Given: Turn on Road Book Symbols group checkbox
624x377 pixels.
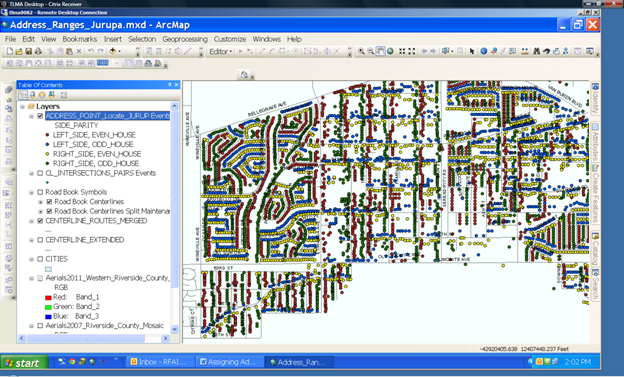Looking at the screenshot, I should (40, 192).
